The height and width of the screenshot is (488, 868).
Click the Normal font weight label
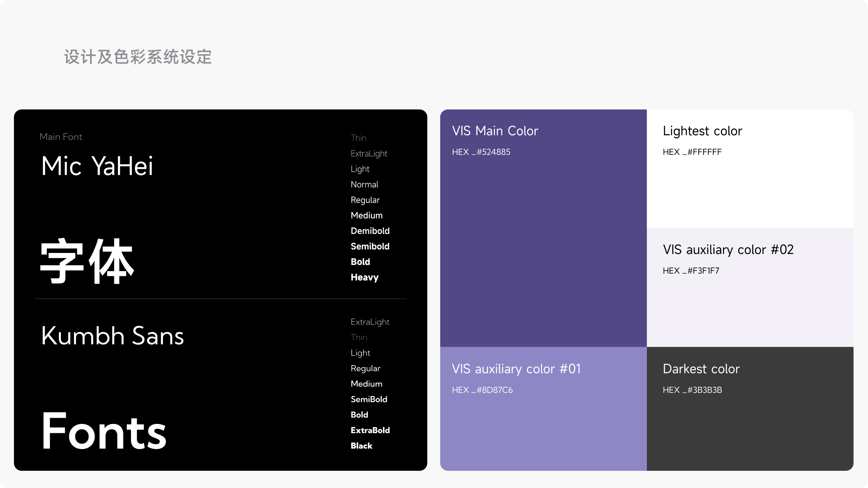coord(364,184)
